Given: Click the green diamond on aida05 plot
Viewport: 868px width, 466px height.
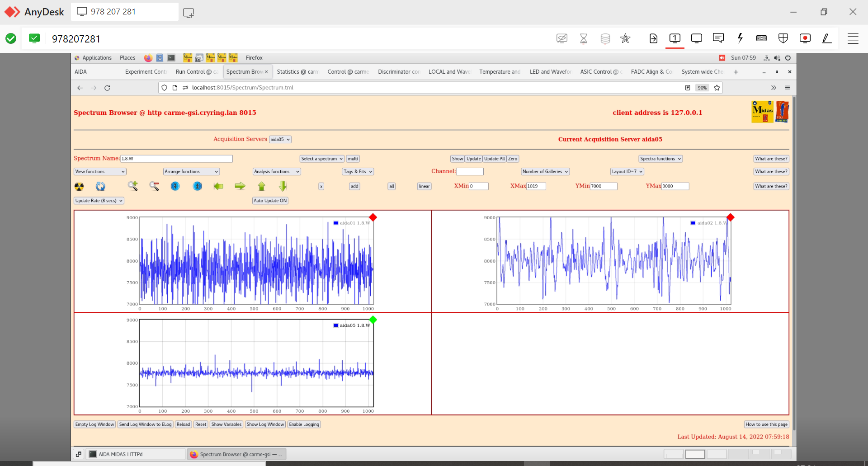Looking at the screenshot, I should [x=373, y=320].
